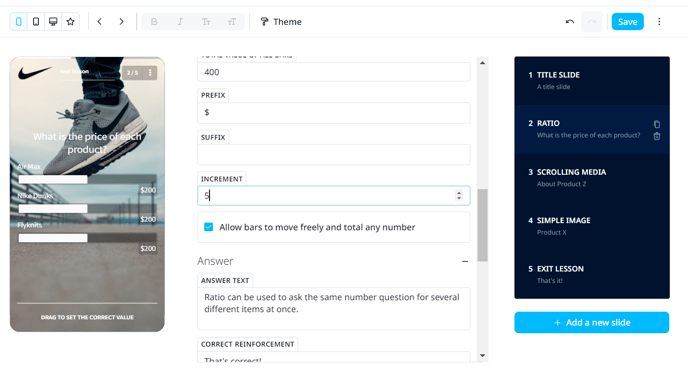Click 'Drag to set the correct value' text
The image size is (688, 372).
pyautogui.click(x=87, y=317)
